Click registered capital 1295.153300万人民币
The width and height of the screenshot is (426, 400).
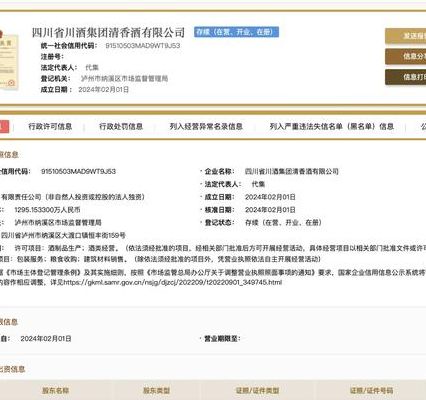click(47, 210)
